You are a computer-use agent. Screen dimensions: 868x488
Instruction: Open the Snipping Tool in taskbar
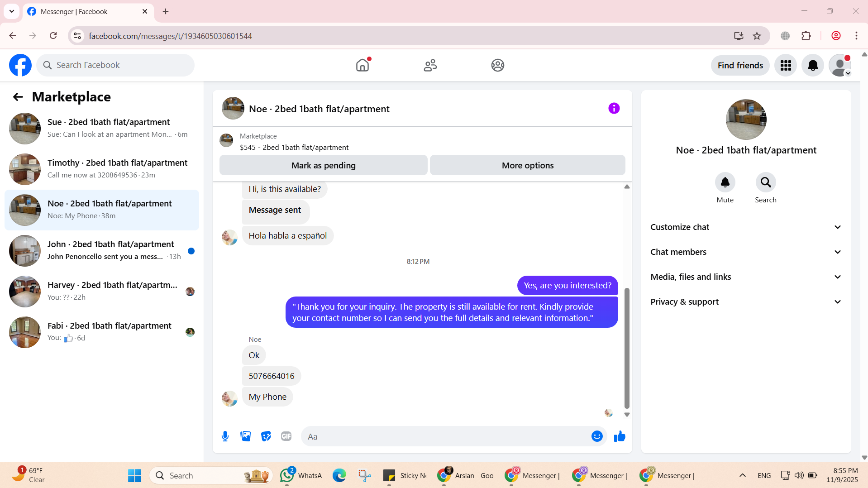[364, 475]
